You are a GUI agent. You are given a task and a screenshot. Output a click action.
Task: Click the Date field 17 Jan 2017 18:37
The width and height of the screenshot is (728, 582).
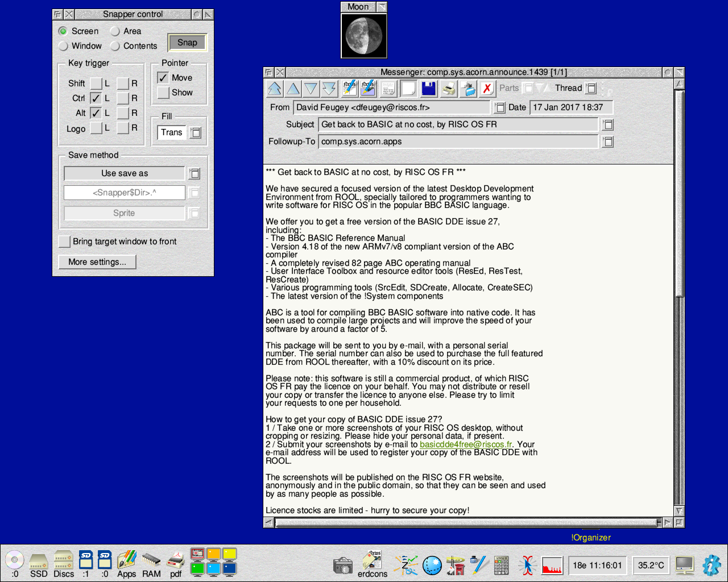571,107
